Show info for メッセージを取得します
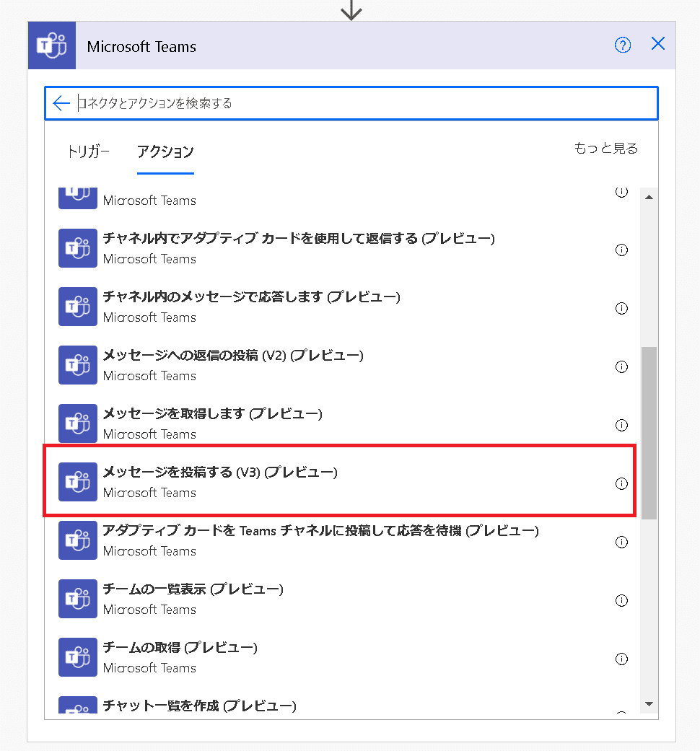Image resolution: width=700 pixels, height=751 pixels. pos(621,425)
